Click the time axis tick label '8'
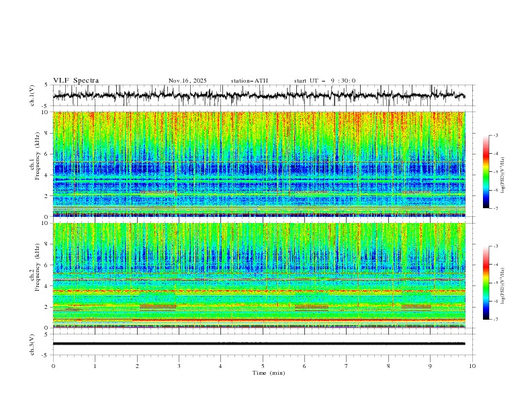The height and width of the screenshot is (411, 532). tap(388, 366)
